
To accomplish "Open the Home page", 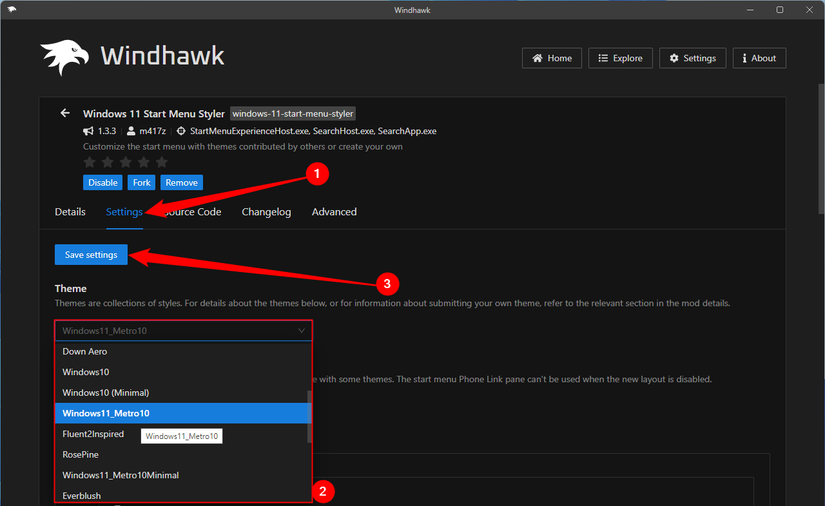I will (x=552, y=58).
